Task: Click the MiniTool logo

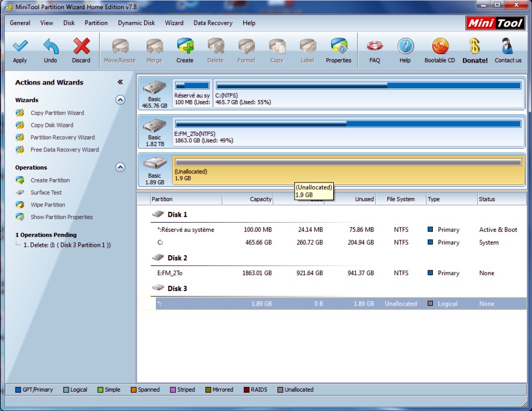Action: 496,24
